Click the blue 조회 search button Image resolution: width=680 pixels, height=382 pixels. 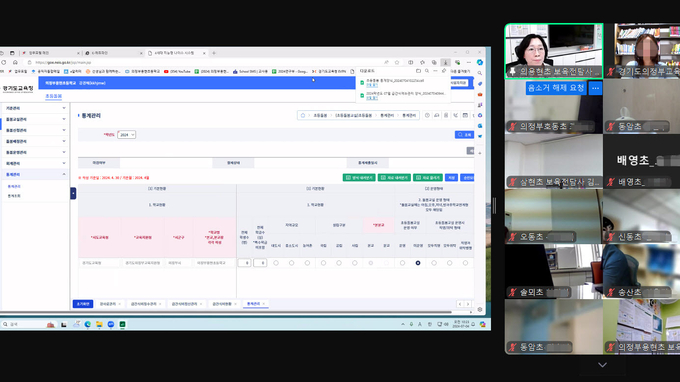464,135
